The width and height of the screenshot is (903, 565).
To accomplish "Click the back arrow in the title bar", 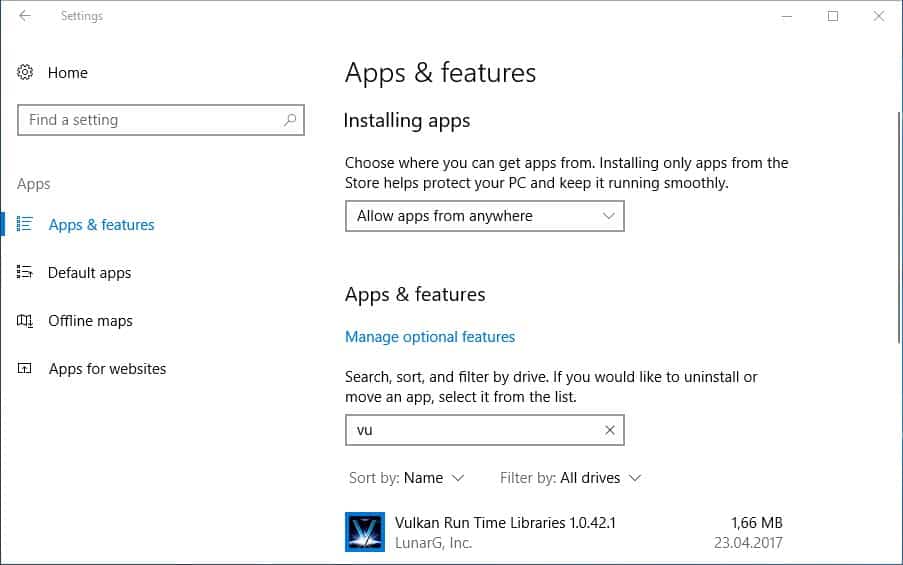I will tap(25, 16).
